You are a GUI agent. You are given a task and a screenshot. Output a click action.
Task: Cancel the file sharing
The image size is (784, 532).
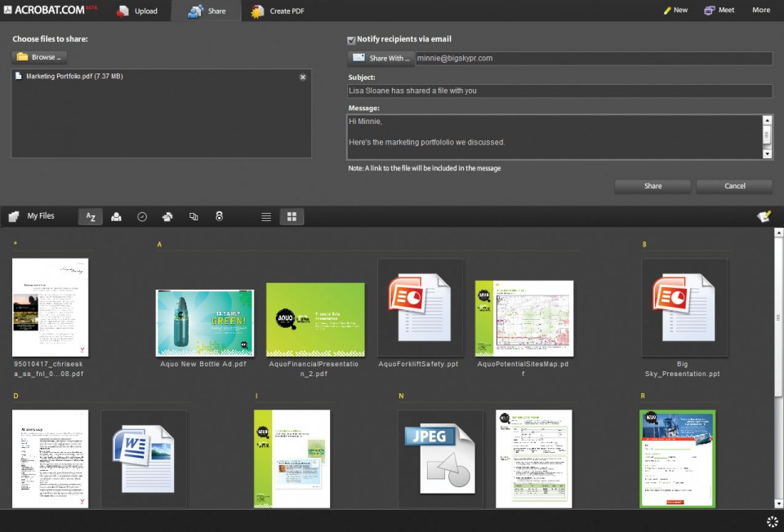pos(733,186)
